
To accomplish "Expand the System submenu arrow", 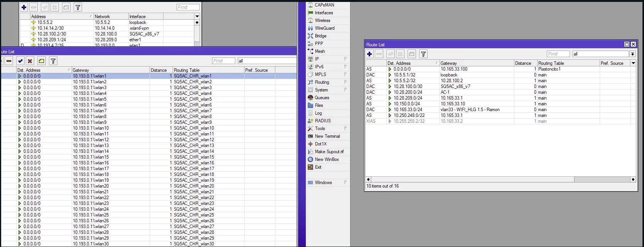I will tap(346, 90).
